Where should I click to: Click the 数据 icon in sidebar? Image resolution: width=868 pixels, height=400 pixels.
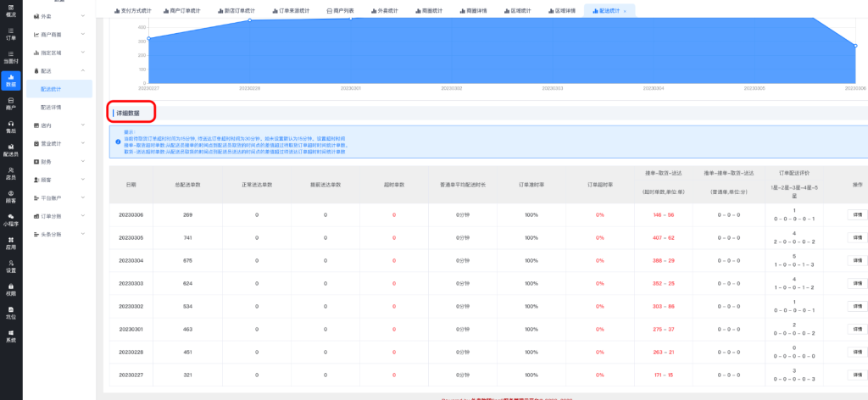coord(11,81)
